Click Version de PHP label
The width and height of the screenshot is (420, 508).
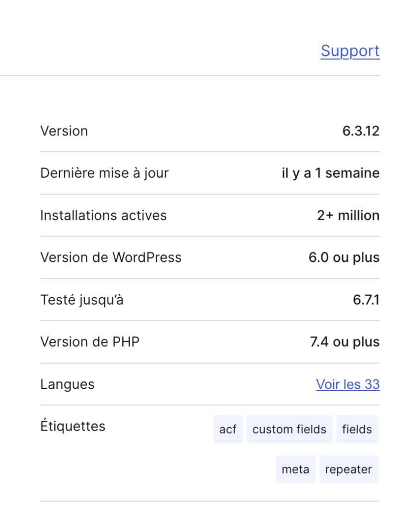(90, 341)
